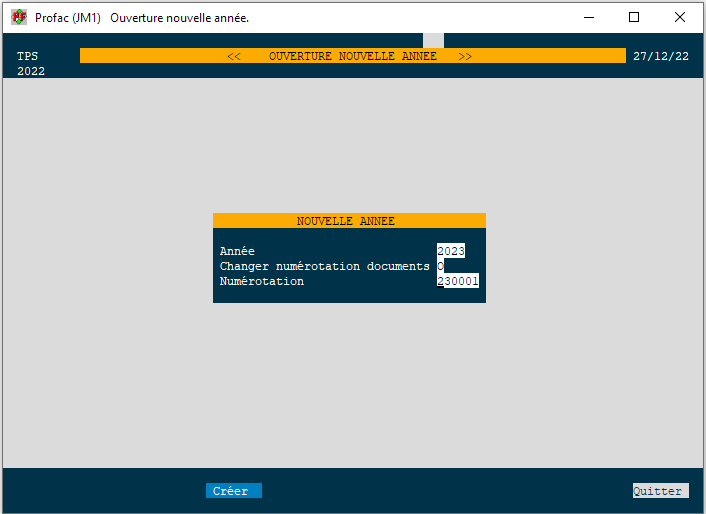Select the Numérotation field showing 230001

coord(459,281)
